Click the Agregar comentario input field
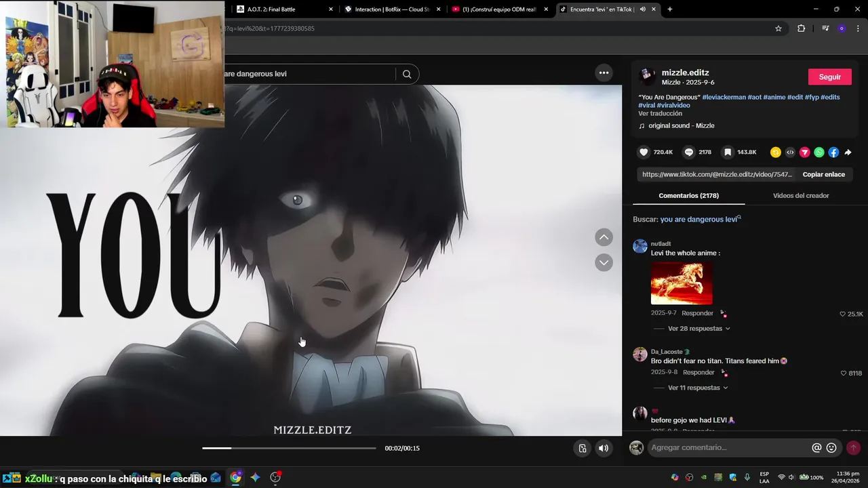 click(x=728, y=448)
